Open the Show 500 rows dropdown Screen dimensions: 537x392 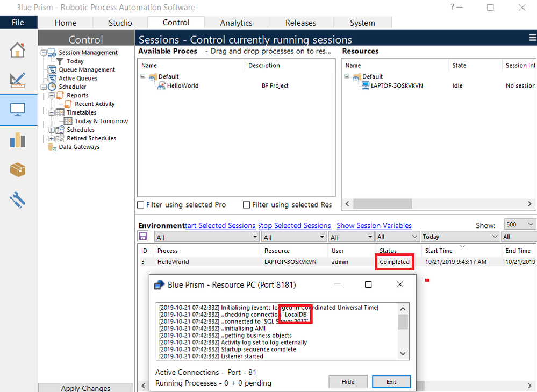(520, 224)
